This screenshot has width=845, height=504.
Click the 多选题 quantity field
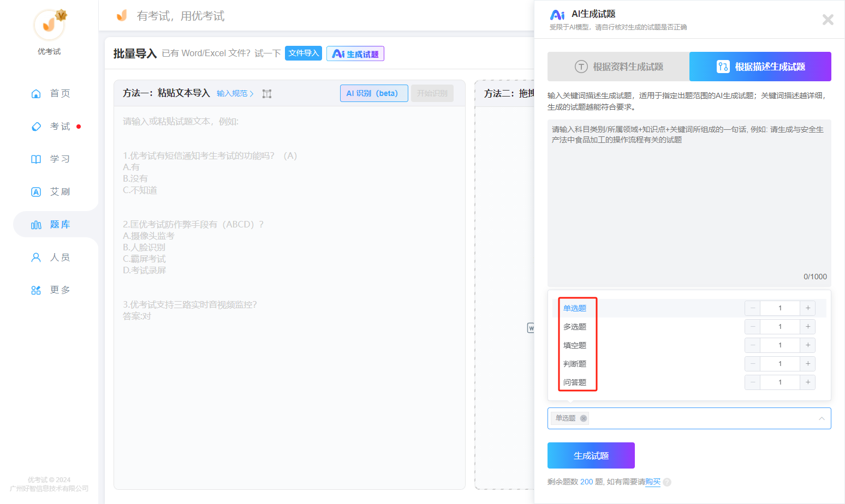click(x=780, y=327)
